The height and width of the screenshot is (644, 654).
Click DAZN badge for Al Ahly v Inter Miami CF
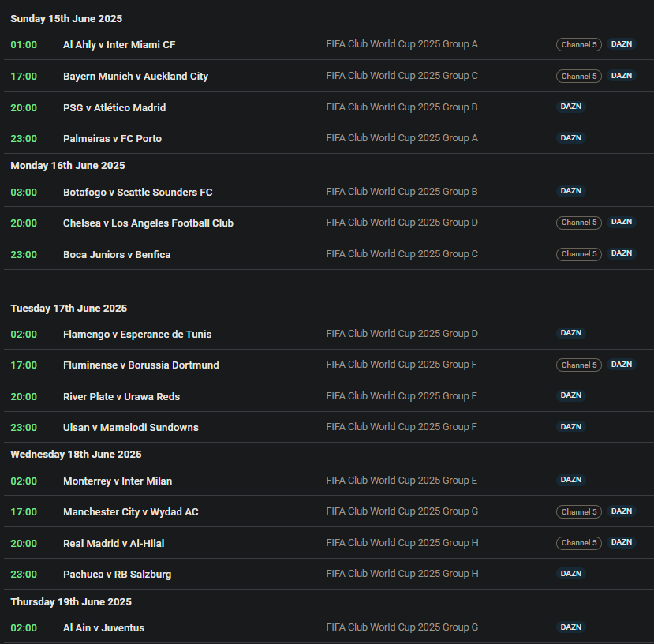click(x=621, y=44)
